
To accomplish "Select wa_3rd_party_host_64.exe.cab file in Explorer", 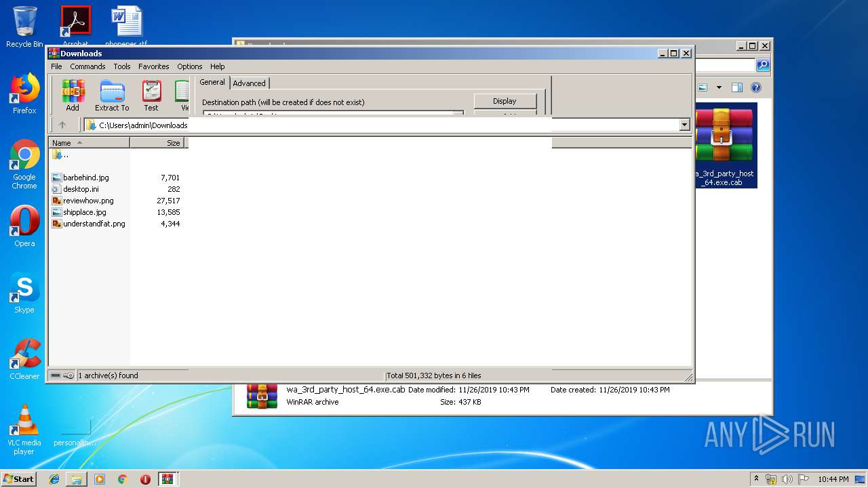I will pyautogui.click(x=725, y=145).
